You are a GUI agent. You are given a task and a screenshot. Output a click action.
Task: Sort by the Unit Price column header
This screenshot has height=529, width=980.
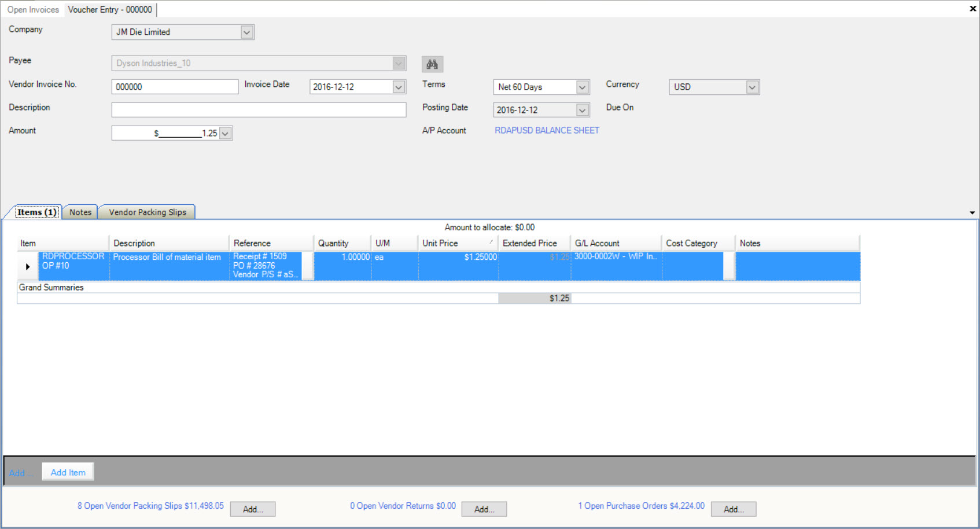click(x=458, y=243)
